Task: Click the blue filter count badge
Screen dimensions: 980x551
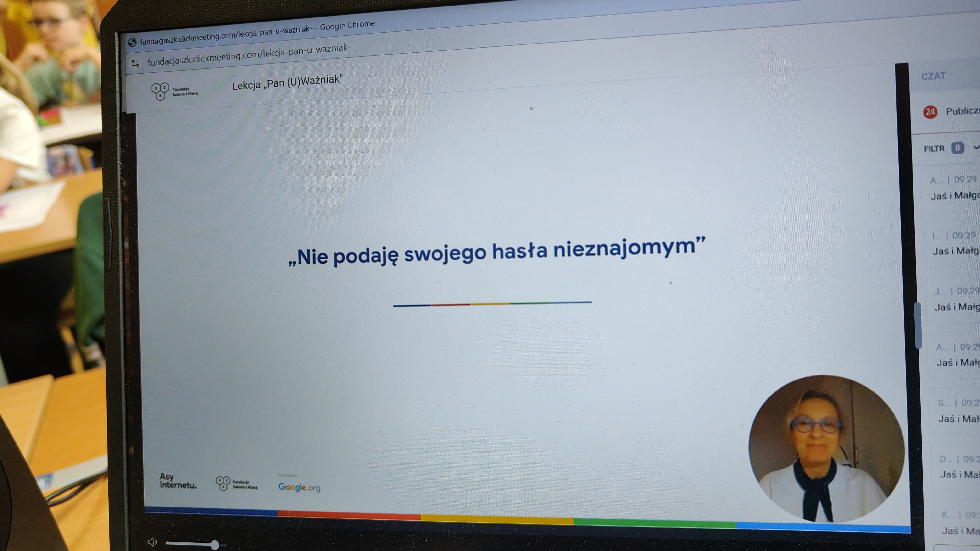Action: point(958,148)
